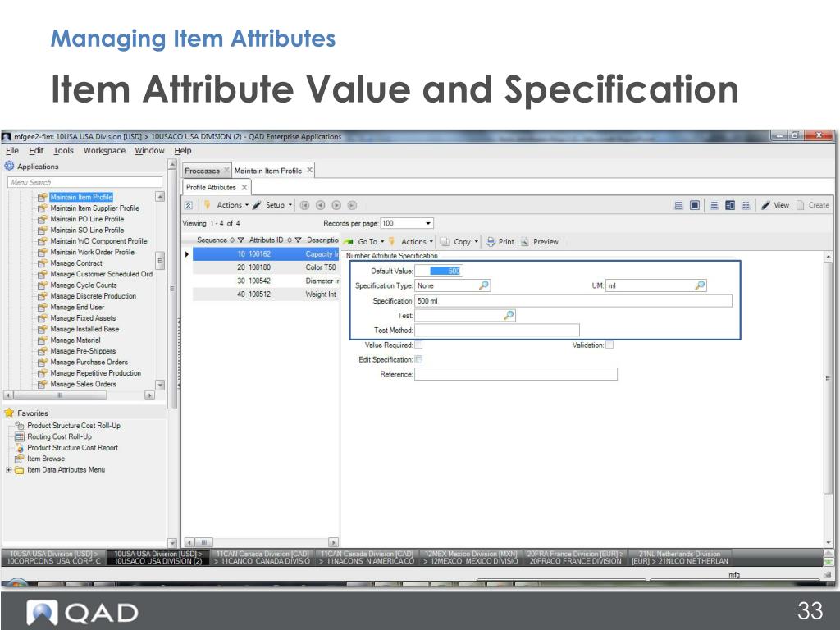Open Manage Purchase Orders menu item
Viewport: 840px width, 630px height.
89,362
